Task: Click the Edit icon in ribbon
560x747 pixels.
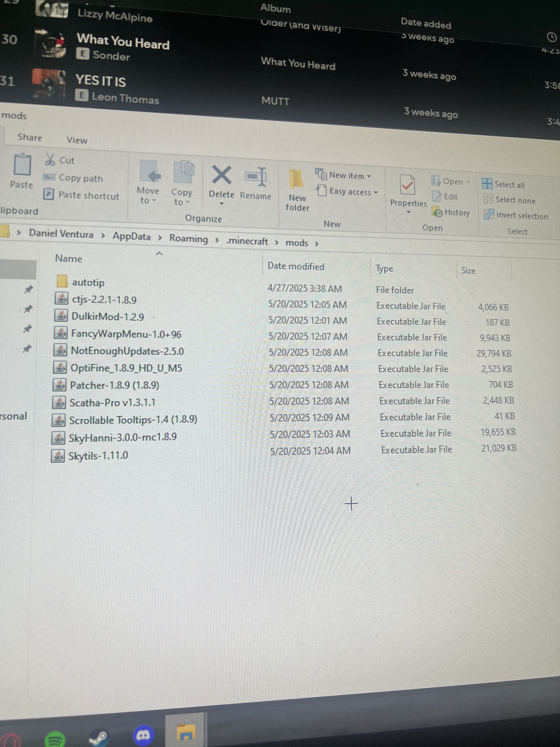Action: tap(436, 196)
